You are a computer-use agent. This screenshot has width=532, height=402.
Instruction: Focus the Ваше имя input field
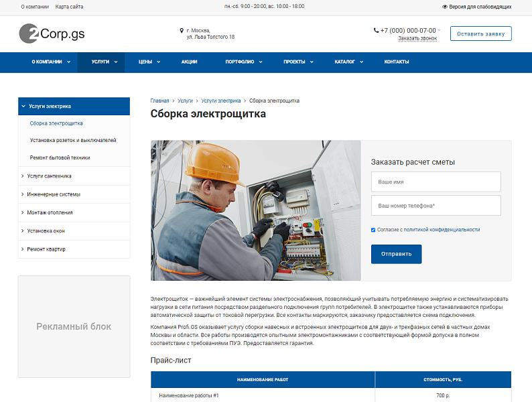tap(436, 182)
